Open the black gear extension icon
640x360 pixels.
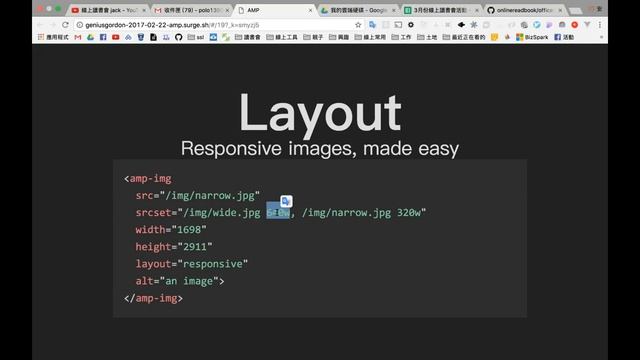click(x=411, y=25)
